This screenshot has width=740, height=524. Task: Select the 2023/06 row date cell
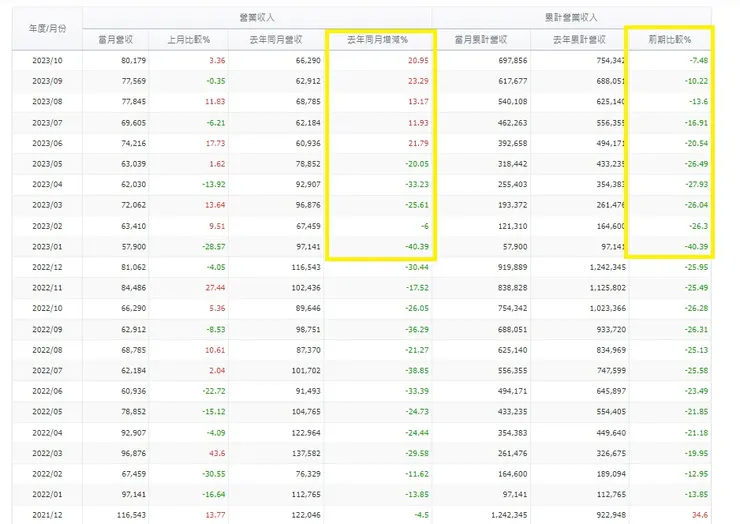tap(47, 143)
